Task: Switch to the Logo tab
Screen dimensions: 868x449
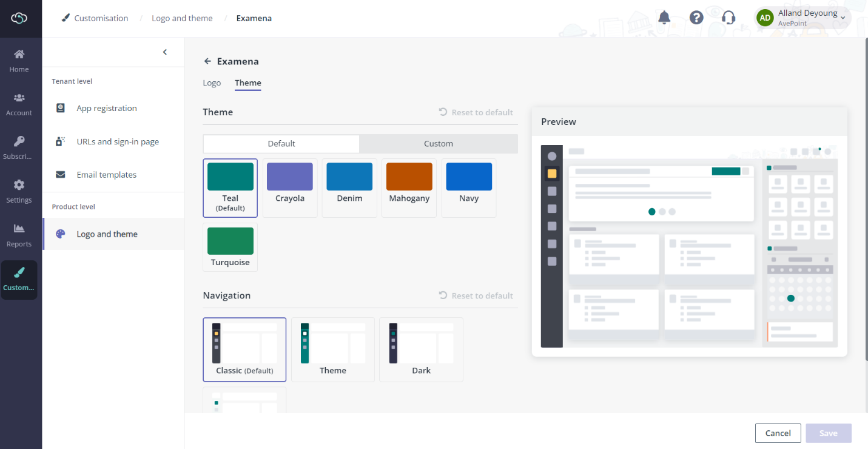Action: 212,83
